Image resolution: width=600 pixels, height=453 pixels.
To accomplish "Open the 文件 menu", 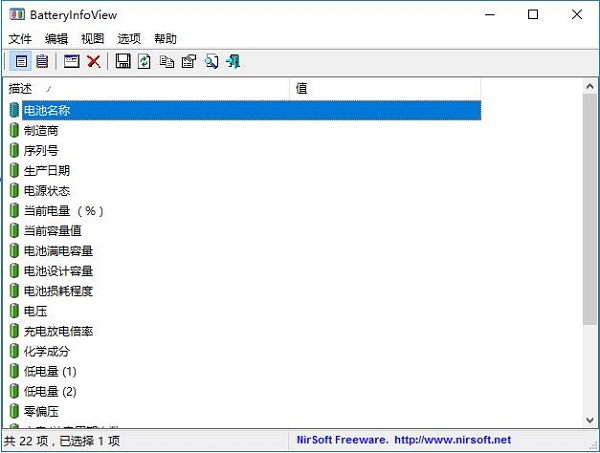I will point(20,38).
